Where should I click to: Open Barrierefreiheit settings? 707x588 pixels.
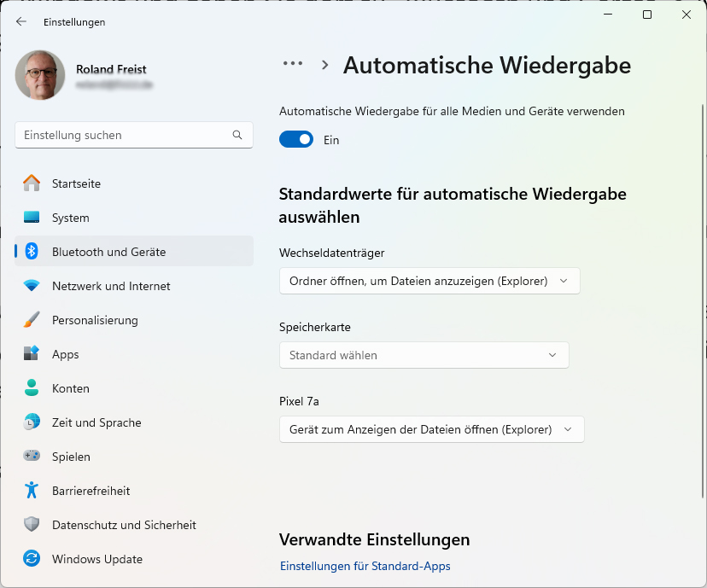click(x=91, y=491)
